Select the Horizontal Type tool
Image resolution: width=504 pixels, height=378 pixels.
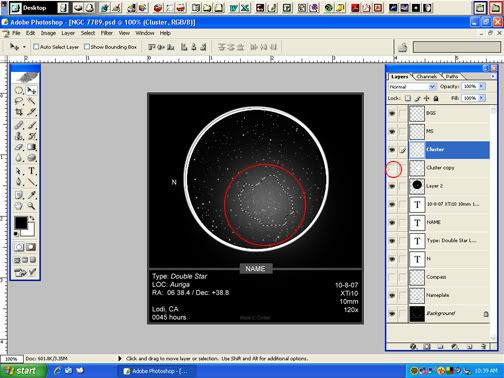pos(31,171)
